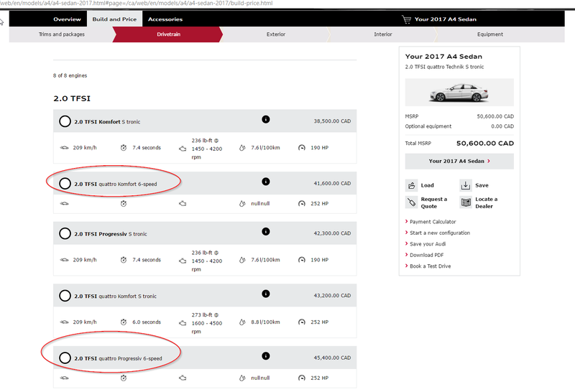Open the Accessories tab
This screenshot has height=392, width=575.
[165, 19]
